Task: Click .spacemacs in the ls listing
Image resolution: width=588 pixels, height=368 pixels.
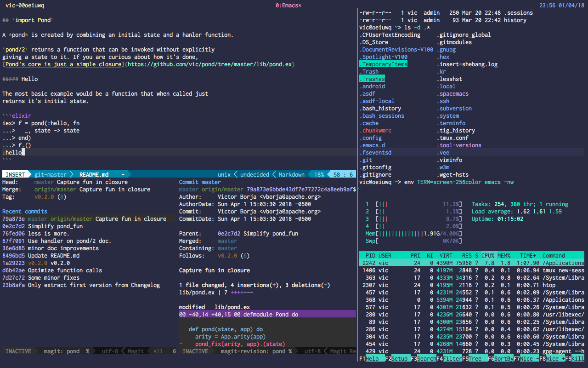Action: click(453, 94)
